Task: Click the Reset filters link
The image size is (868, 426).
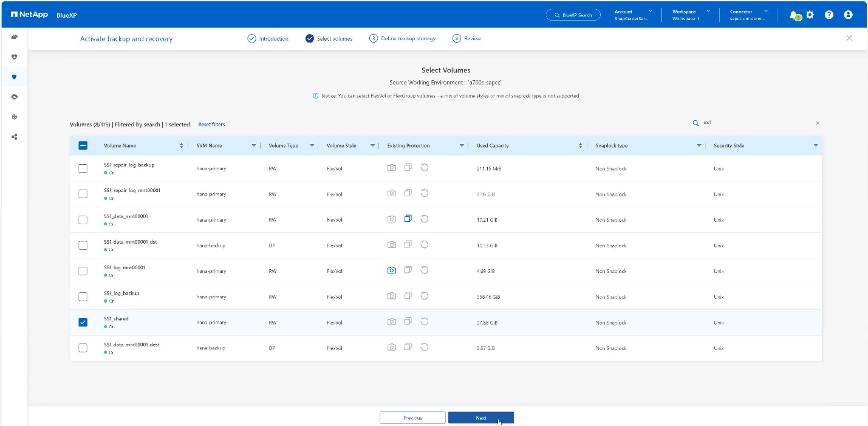Action: click(x=211, y=125)
